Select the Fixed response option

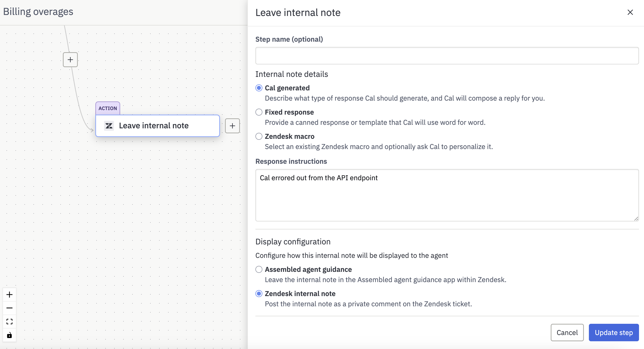click(x=259, y=112)
